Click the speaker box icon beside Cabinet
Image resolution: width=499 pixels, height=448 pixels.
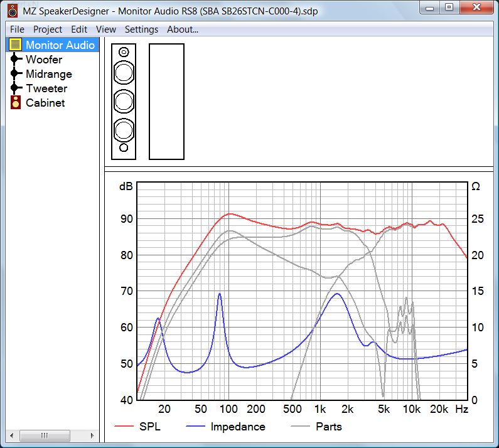16,102
